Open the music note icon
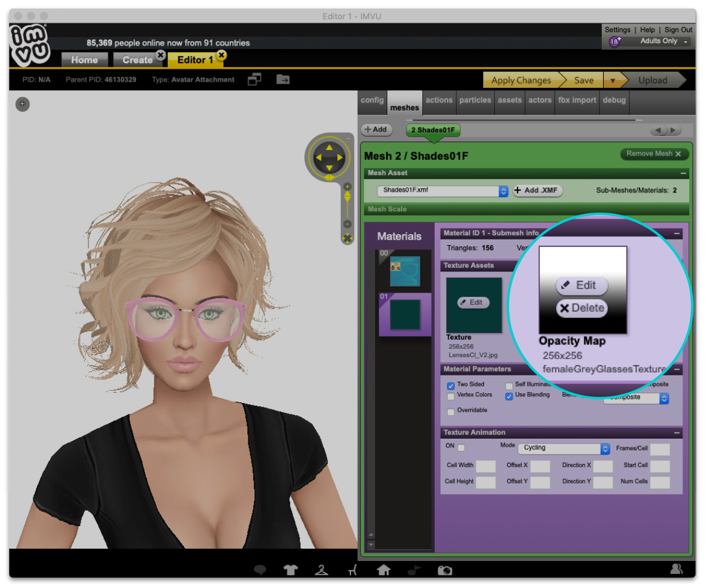The image size is (707, 588). [414, 570]
